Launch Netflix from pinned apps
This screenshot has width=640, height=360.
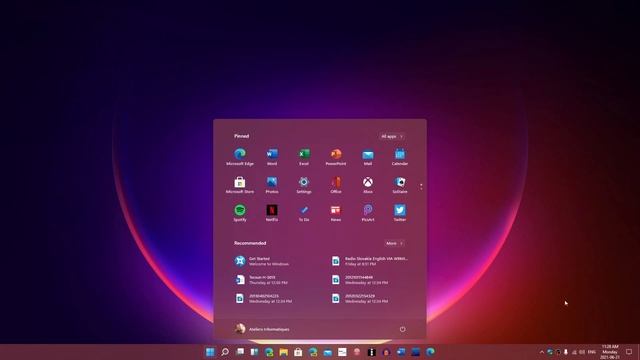coord(272,213)
